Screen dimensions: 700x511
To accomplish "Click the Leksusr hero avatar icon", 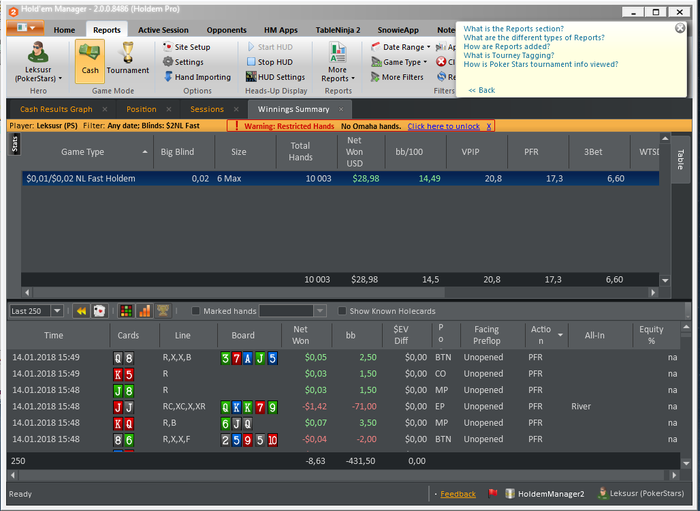I will pos(38,52).
